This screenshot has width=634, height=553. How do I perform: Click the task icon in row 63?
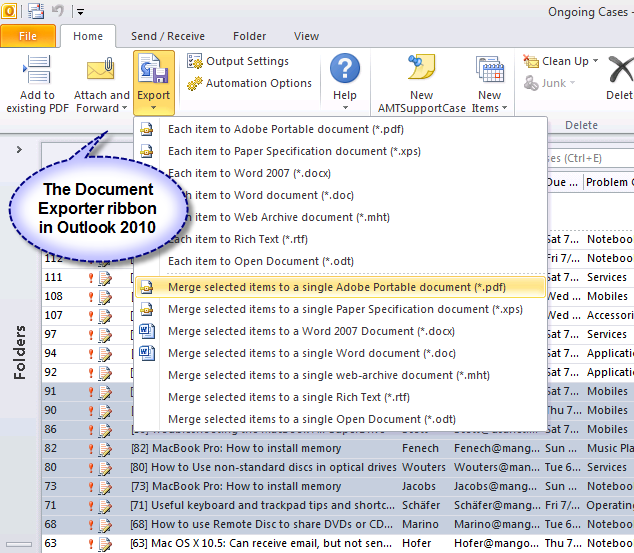tap(105, 544)
